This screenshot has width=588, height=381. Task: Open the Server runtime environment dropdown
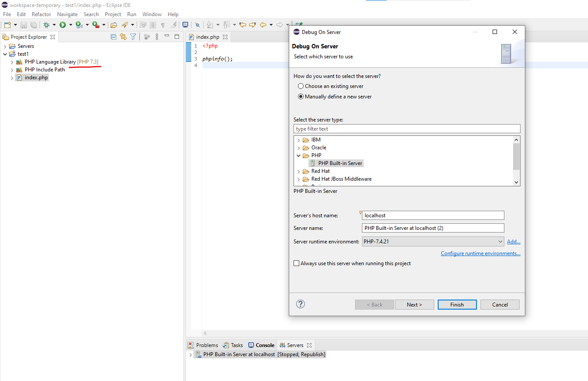(500, 241)
